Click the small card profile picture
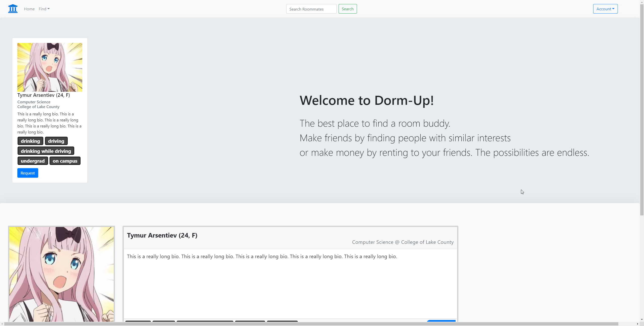Screen dimensions: 644x326 [x=50, y=67]
